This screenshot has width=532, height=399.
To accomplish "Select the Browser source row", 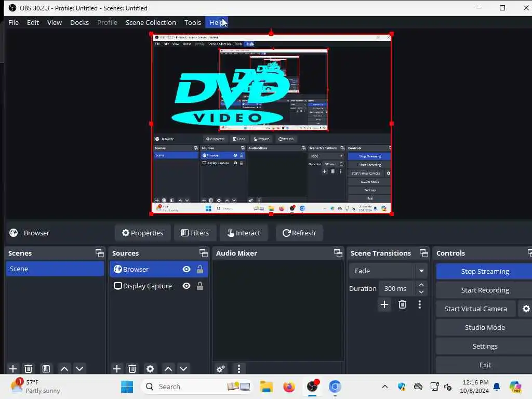I will pos(159,269).
